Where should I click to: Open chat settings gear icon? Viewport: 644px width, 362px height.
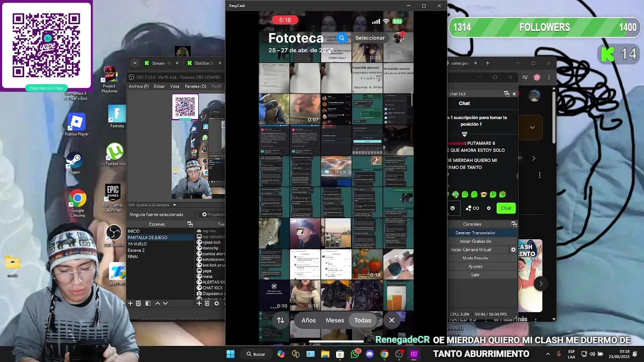point(489,208)
